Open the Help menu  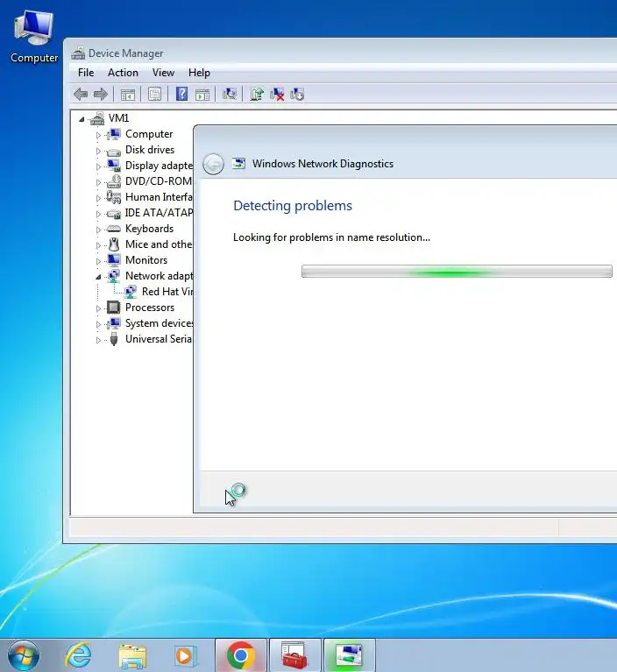click(x=199, y=73)
